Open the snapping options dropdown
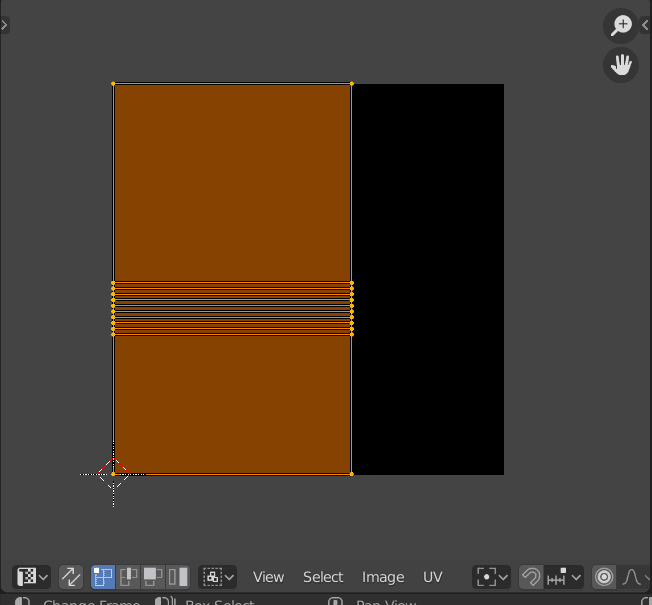Image resolution: width=652 pixels, height=605 pixels. coord(564,577)
